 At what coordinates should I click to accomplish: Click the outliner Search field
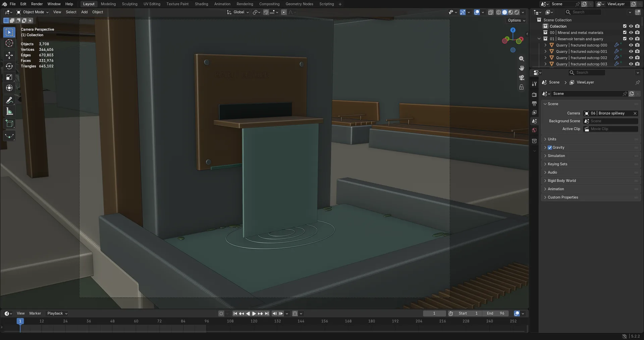[583, 12]
